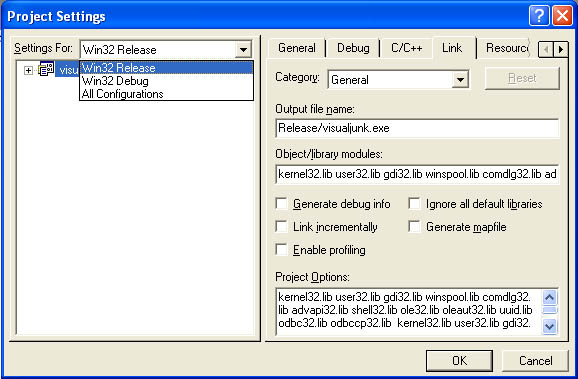Turn on Enable profiling checkbox
578x379 pixels.
click(282, 250)
